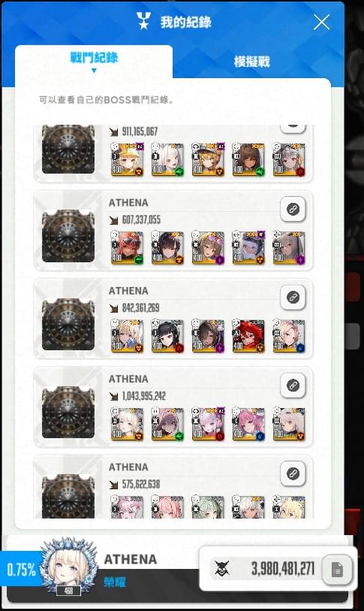Viewport: 364px width, 611px height.
Task: Click the medal icon beside 我的紀錄
Action: [143, 21]
